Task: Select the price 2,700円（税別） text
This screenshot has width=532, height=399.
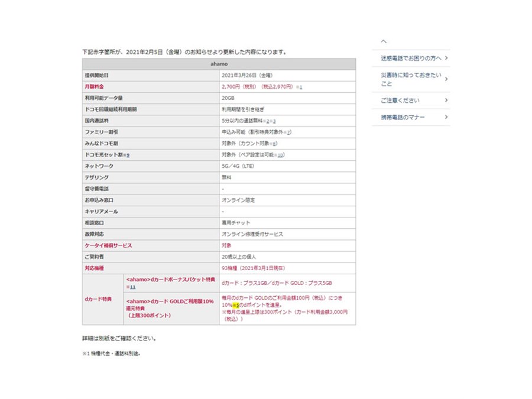Action: 239,87
